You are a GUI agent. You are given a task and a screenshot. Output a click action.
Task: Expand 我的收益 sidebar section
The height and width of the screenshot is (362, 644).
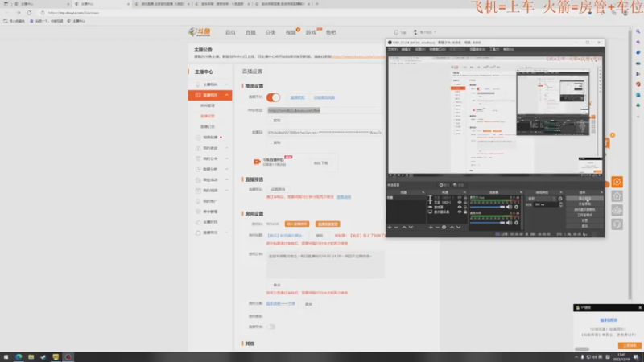click(x=227, y=148)
